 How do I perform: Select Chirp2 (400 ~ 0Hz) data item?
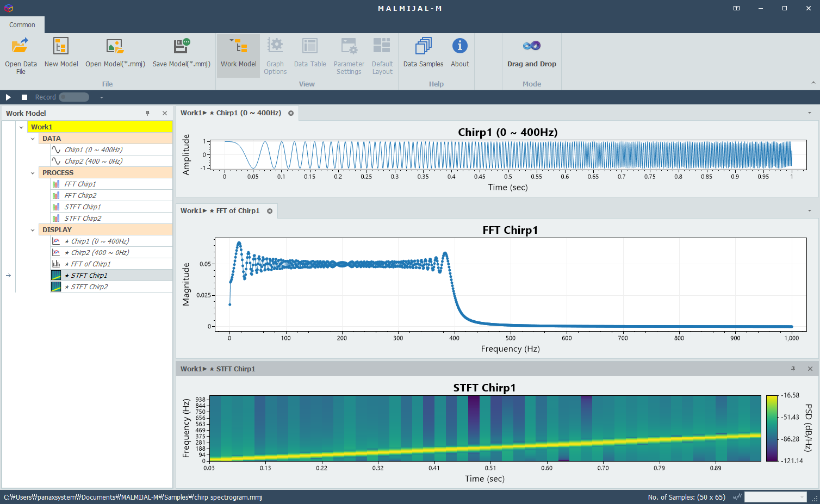pos(111,161)
